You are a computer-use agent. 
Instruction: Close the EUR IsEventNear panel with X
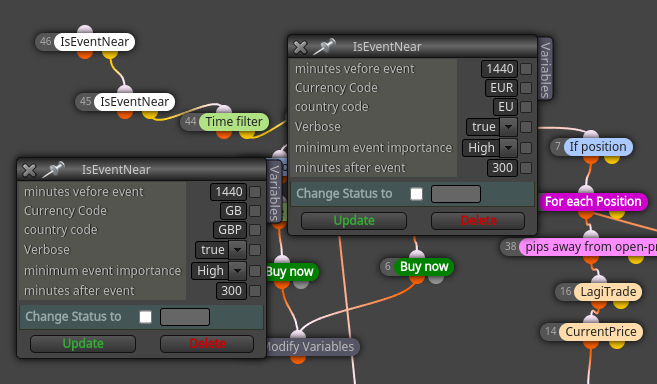click(x=300, y=47)
